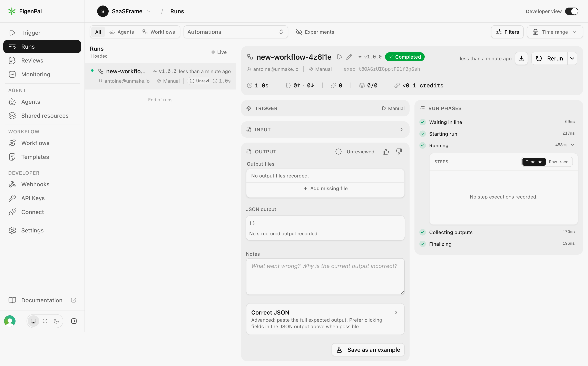Select the Timeline tab in Steps
Viewport: 588px width, 366px height.
[534, 162]
